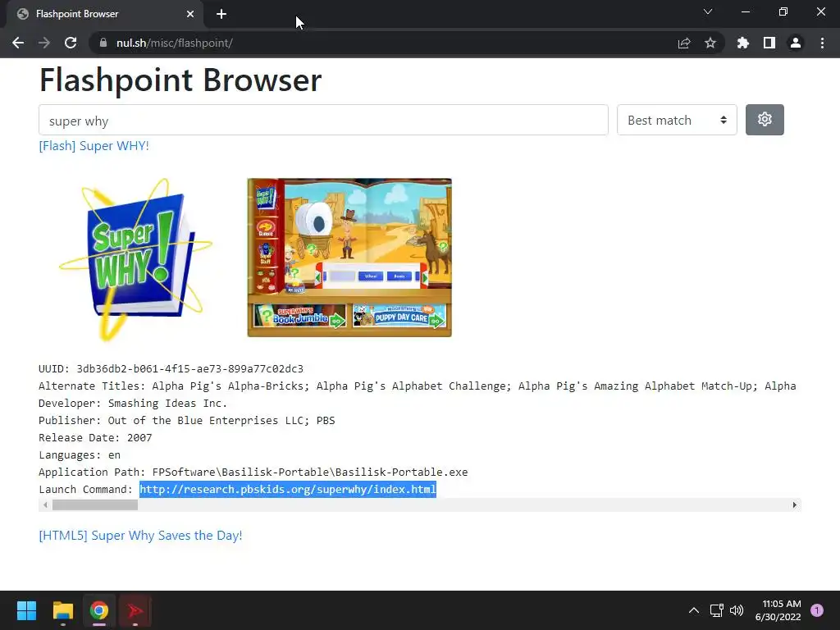
Task: Open the Extensions puzzle icon
Action: tap(743, 43)
